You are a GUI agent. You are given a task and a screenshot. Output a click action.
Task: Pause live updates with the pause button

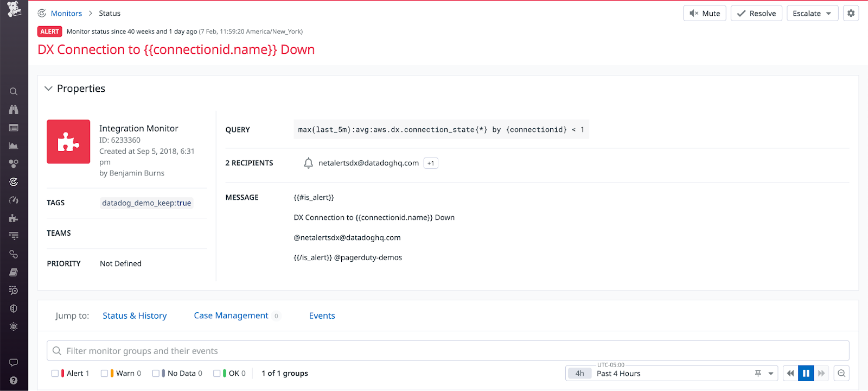point(806,373)
